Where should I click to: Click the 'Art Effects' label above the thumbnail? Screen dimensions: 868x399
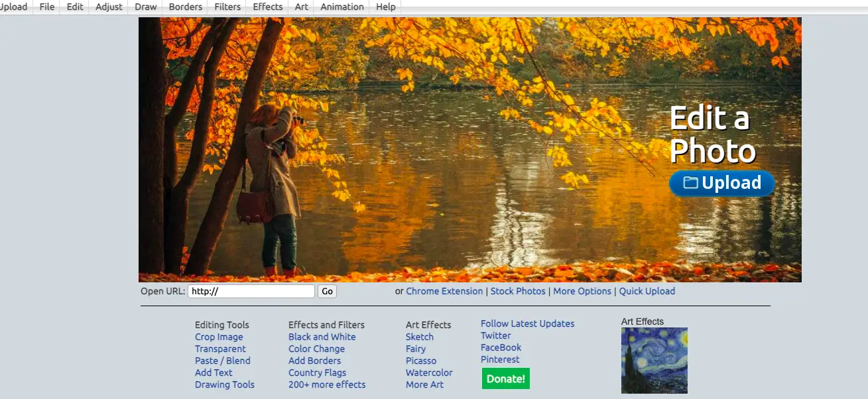click(x=643, y=321)
